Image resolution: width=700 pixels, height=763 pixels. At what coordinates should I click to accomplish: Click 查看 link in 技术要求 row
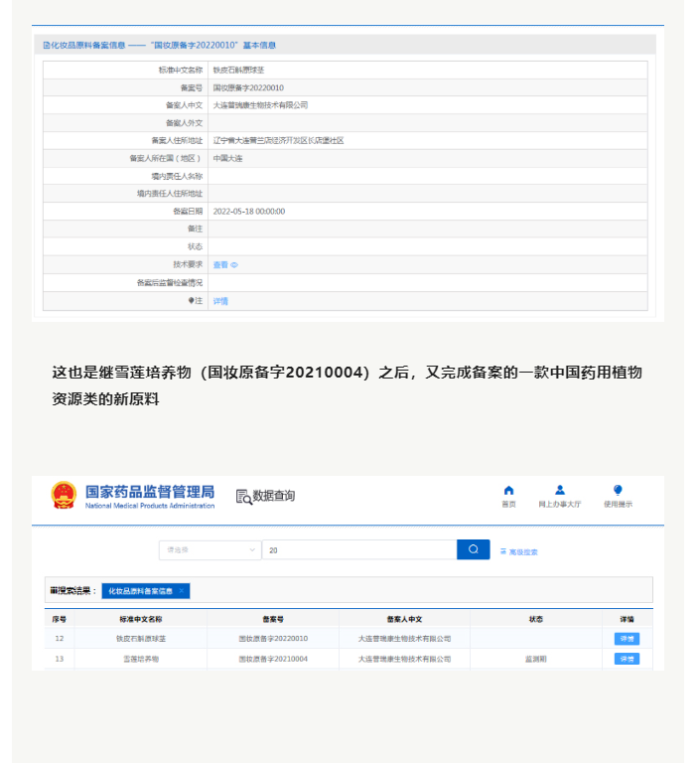[220, 265]
